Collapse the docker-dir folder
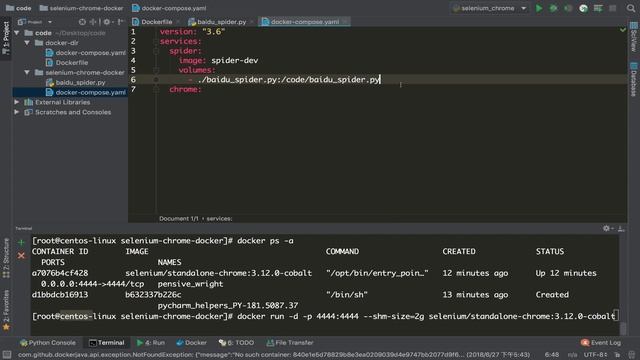640x360 pixels. [27, 42]
